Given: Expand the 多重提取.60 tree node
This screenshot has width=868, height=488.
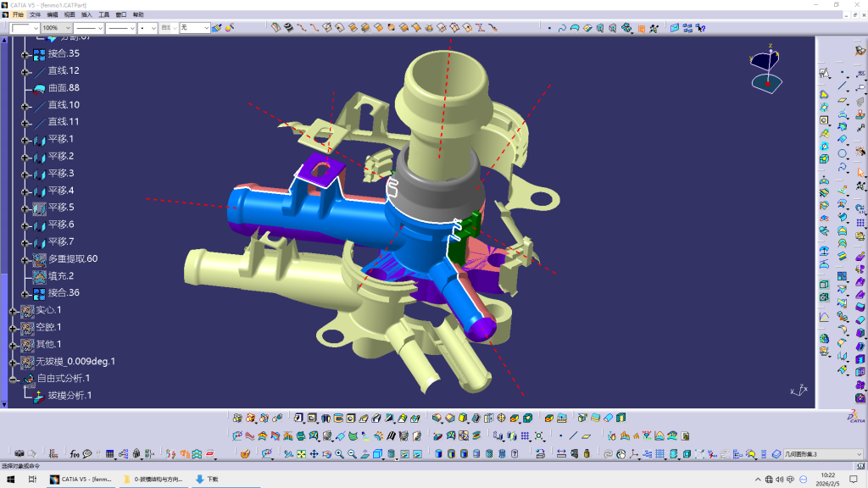Looking at the screenshot, I should tap(25, 258).
